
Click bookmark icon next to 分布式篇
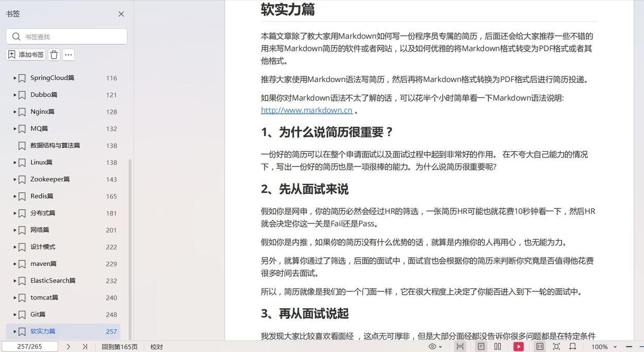click(x=22, y=213)
